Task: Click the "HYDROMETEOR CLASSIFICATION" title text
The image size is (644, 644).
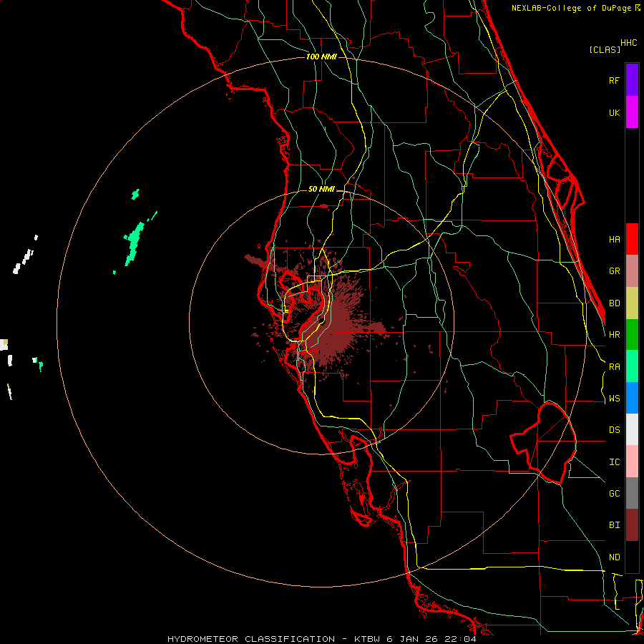Action: coord(251,639)
